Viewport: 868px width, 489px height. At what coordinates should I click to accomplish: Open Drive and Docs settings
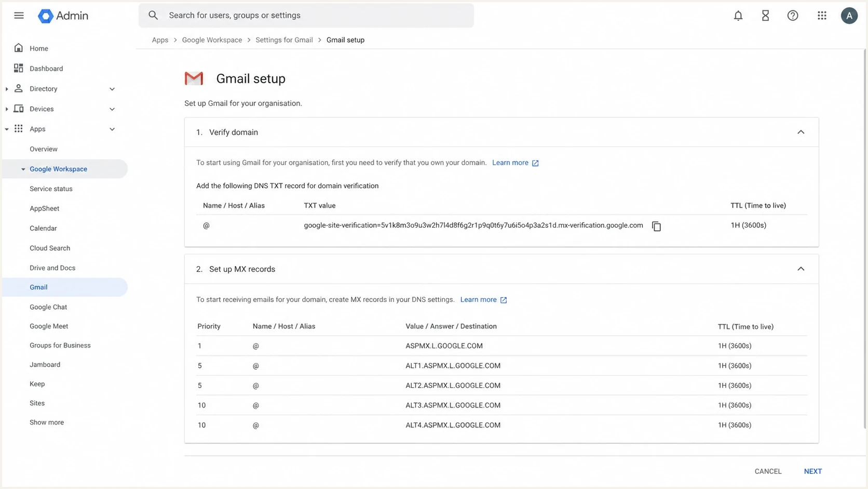pyautogui.click(x=52, y=268)
